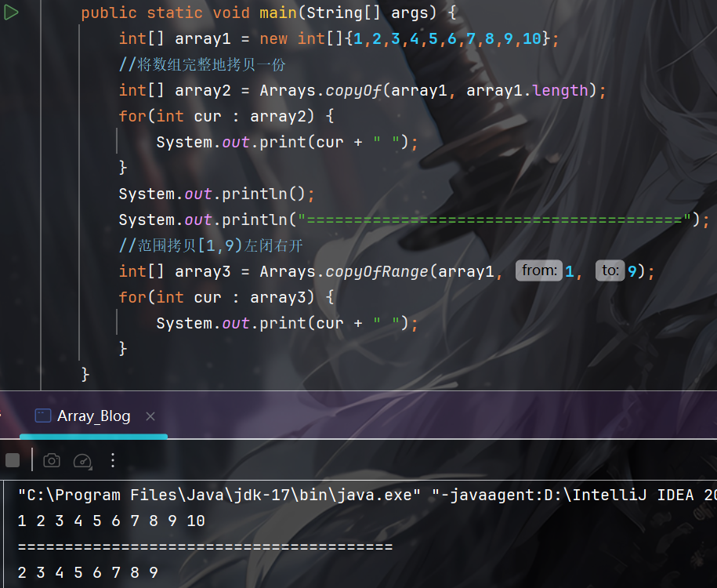Click copyOf method call on array2 line

[x=353, y=91]
